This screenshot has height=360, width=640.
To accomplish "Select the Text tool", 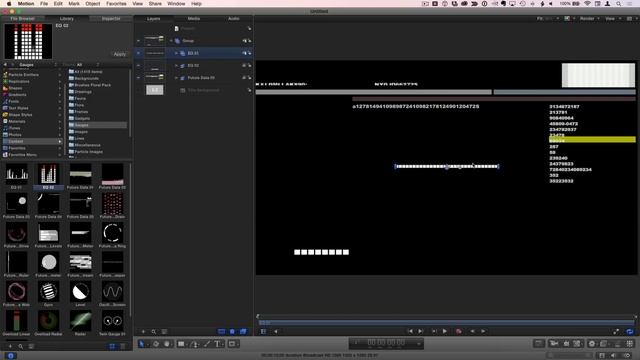I will (x=217, y=344).
